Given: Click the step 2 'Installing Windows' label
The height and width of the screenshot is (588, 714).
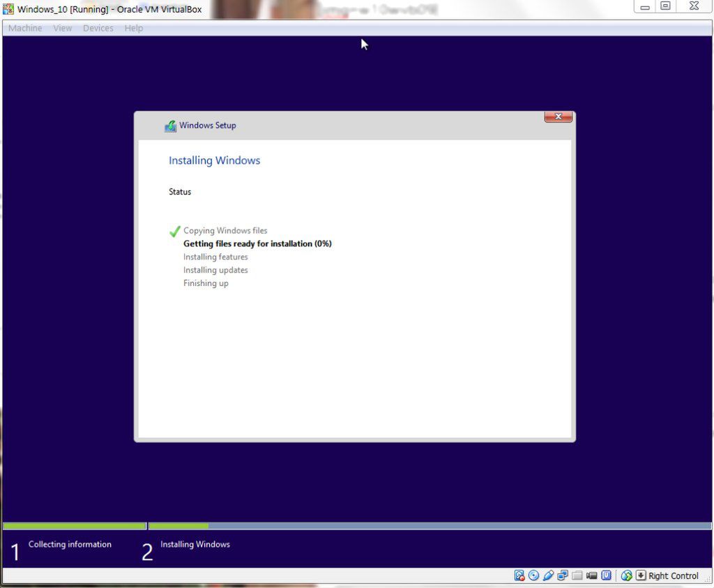Looking at the screenshot, I should (x=195, y=544).
